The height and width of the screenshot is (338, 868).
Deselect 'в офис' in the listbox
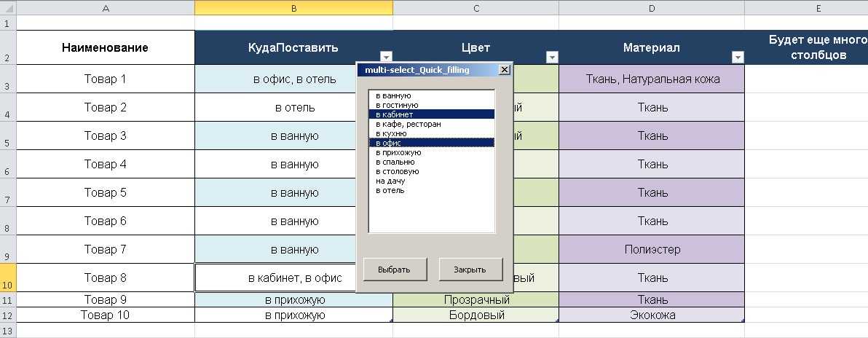tap(431, 143)
